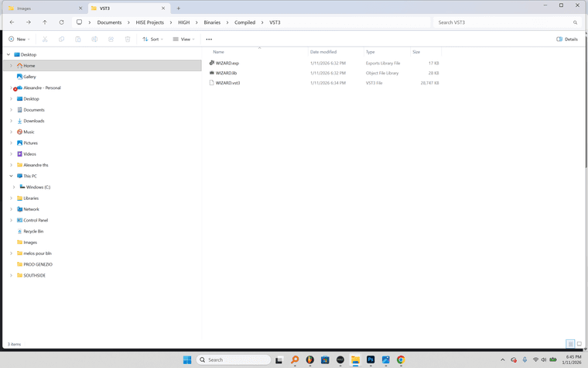
Task: Sort by the Name column header
Action: [x=258, y=52]
